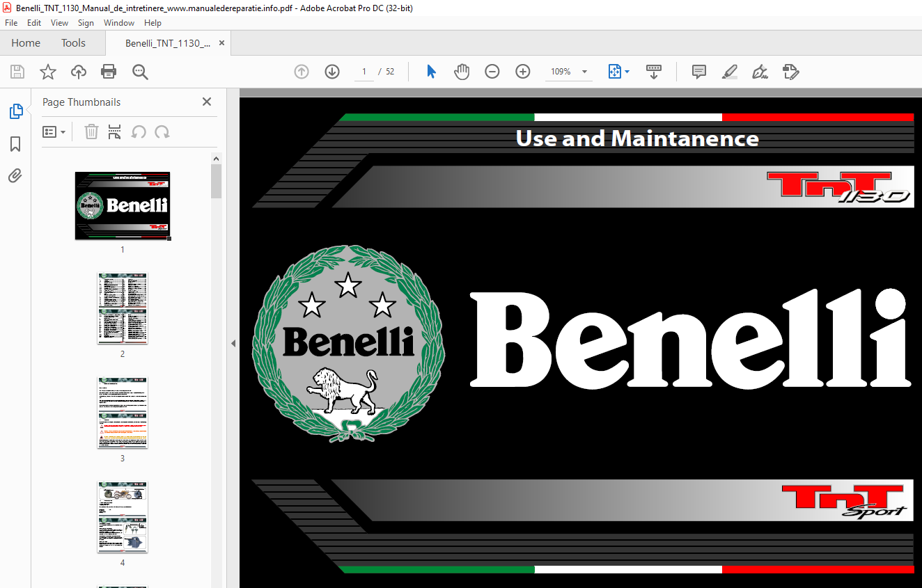Viewport: 922px width, 588px height.
Task: Close the Benelli_TNT_1130 document tab
Action: (221, 43)
